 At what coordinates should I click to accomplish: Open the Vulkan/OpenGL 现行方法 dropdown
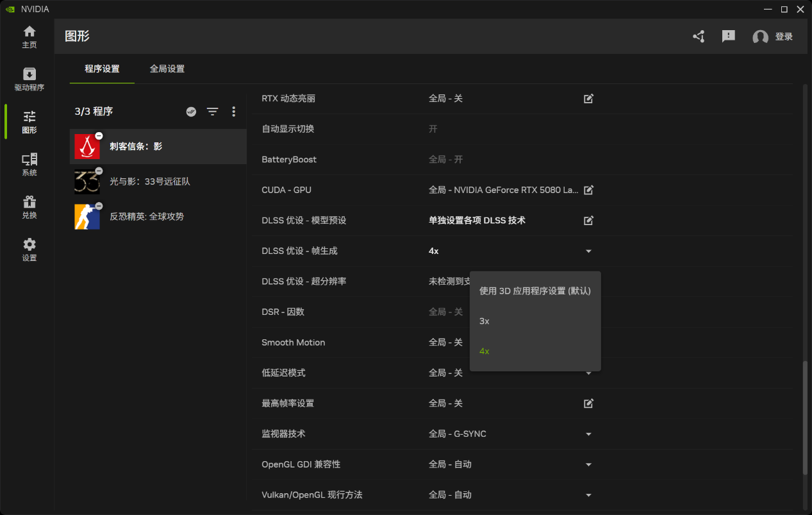click(x=588, y=494)
